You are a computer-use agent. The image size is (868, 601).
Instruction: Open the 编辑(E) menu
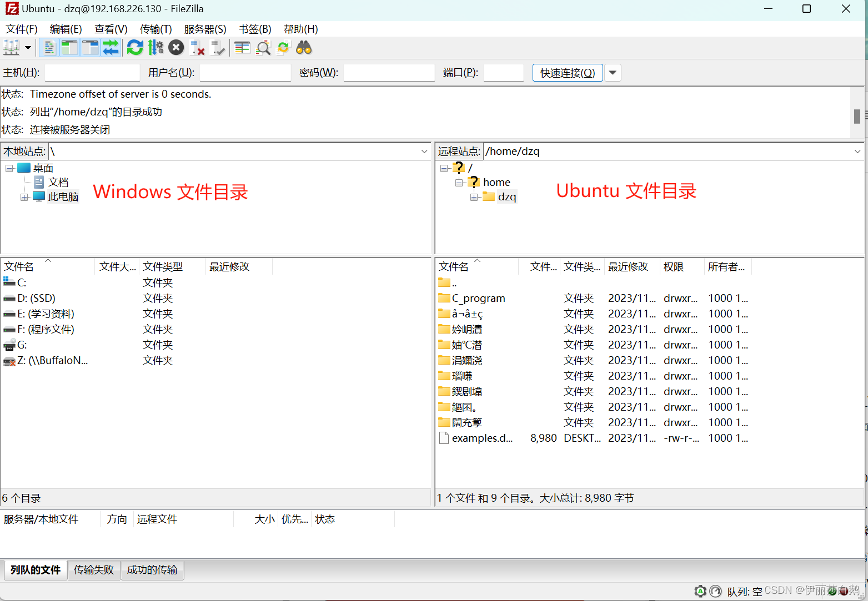66,29
